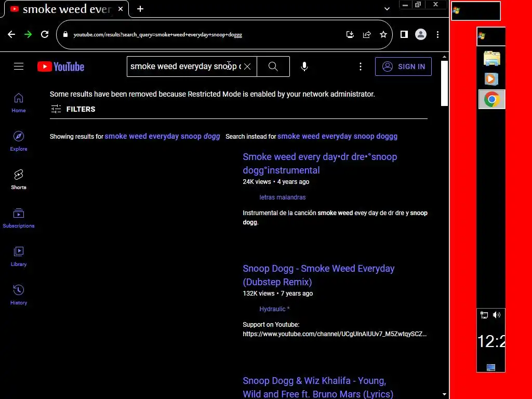Share this page via the share icon
The width and height of the screenshot is (532, 399).
click(367, 34)
